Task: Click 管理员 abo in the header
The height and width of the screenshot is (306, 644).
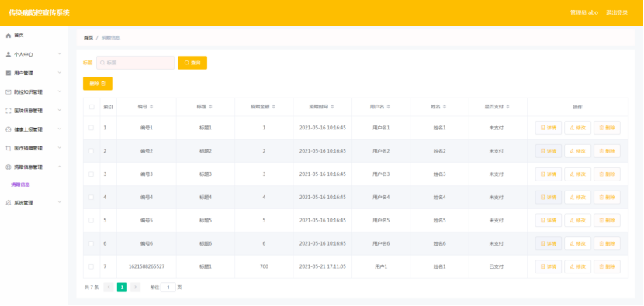Action: (584, 12)
